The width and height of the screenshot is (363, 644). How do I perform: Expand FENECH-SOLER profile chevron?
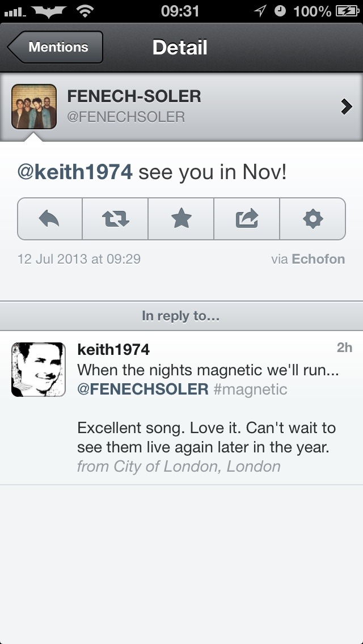point(346,106)
